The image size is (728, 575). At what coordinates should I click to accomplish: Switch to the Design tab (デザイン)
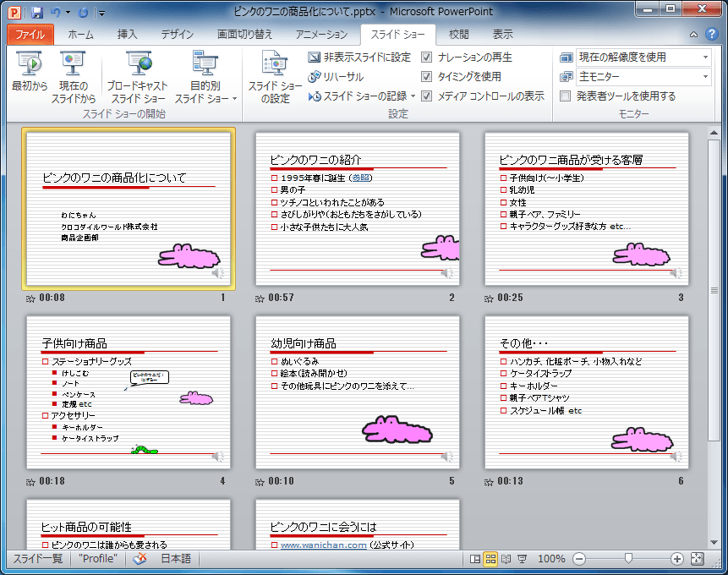coord(178,35)
